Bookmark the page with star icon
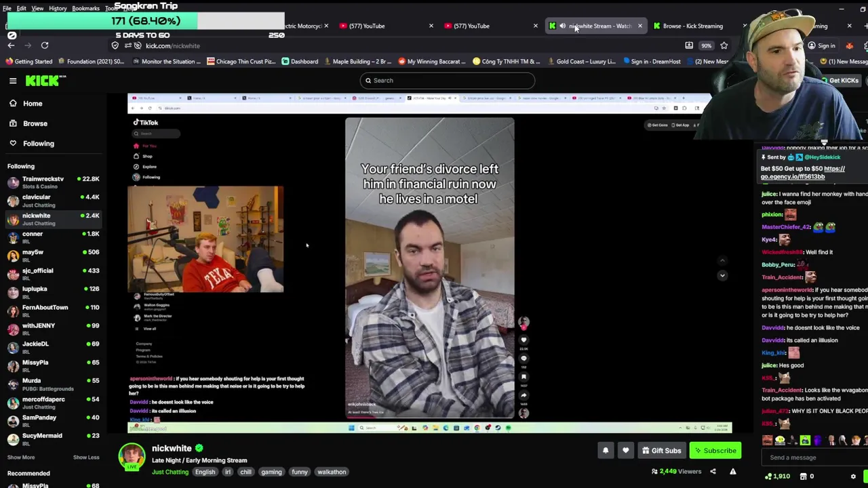The height and width of the screenshot is (488, 868). coord(724,45)
